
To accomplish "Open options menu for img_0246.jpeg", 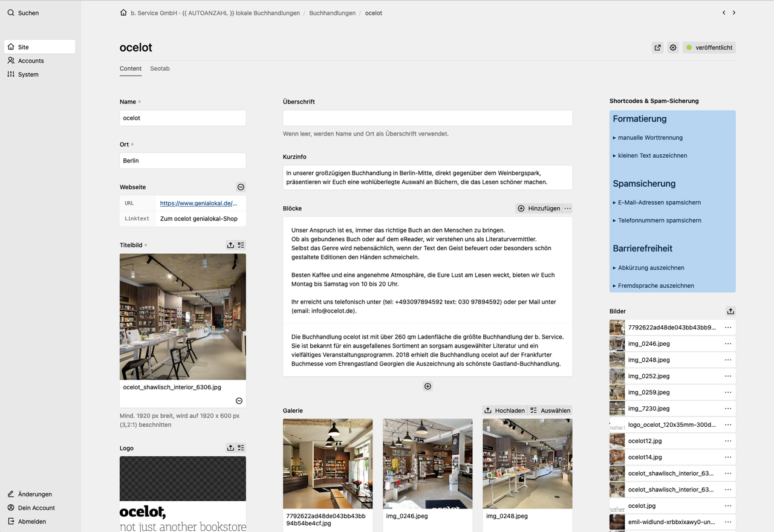I will click(x=728, y=343).
